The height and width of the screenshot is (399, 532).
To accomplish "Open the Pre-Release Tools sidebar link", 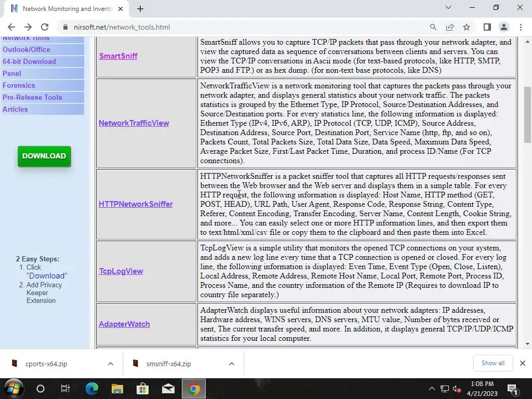I will point(32,97).
